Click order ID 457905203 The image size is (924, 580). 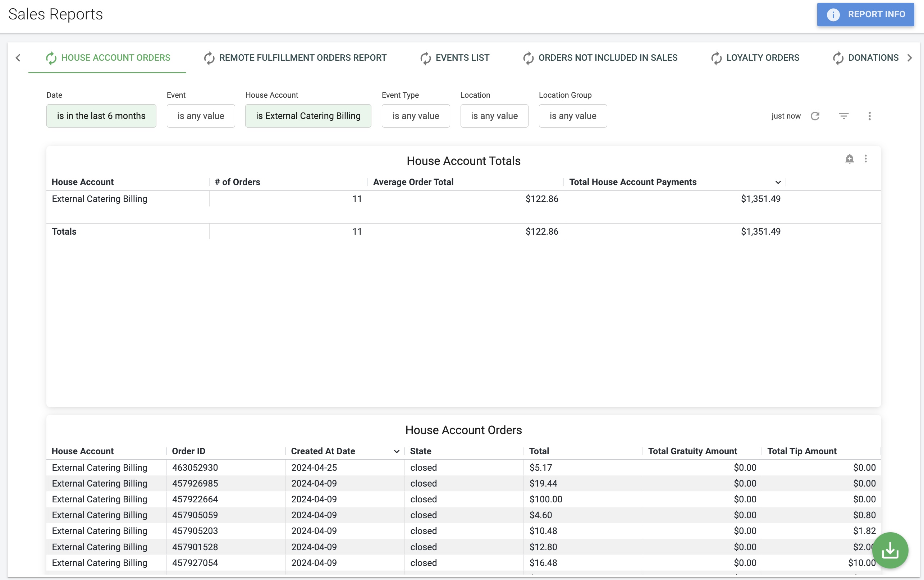click(x=195, y=531)
